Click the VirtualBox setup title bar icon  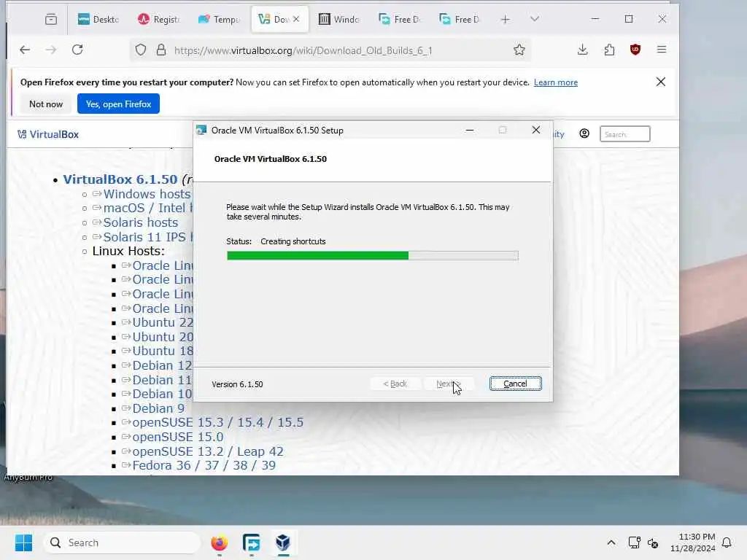pyautogui.click(x=201, y=130)
